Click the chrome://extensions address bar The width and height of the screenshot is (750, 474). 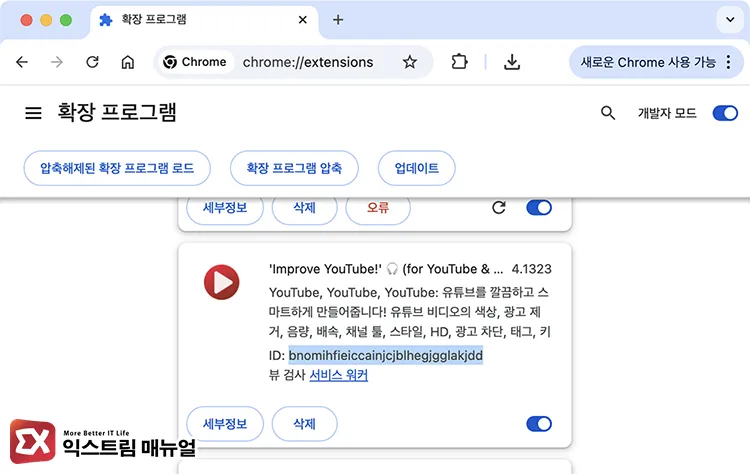coord(308,62)
